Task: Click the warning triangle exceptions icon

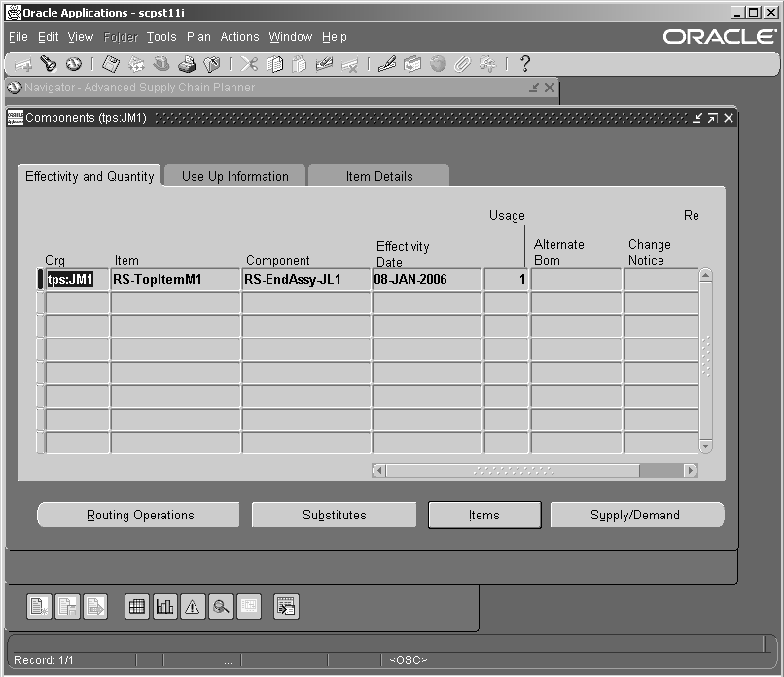Action: point(193,607)
